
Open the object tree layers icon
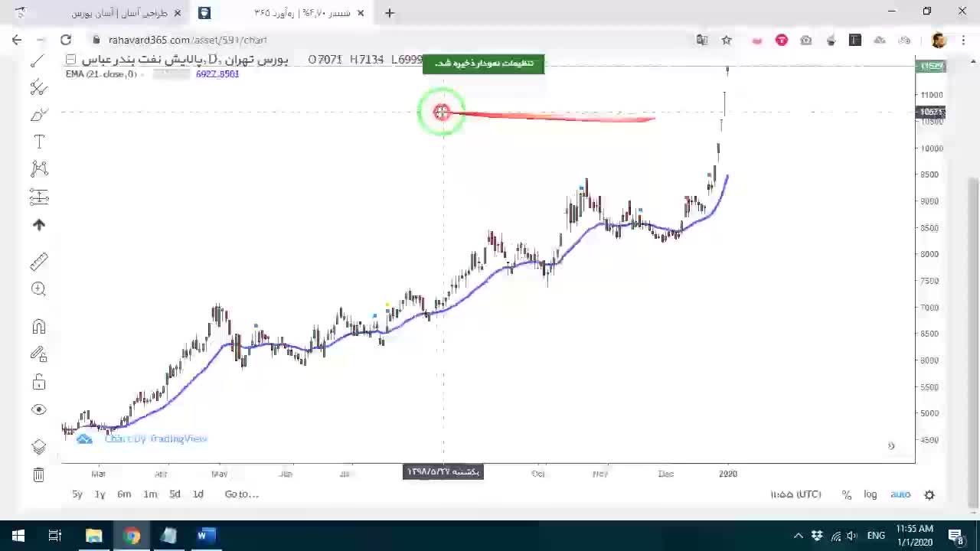tap(39, 447)
